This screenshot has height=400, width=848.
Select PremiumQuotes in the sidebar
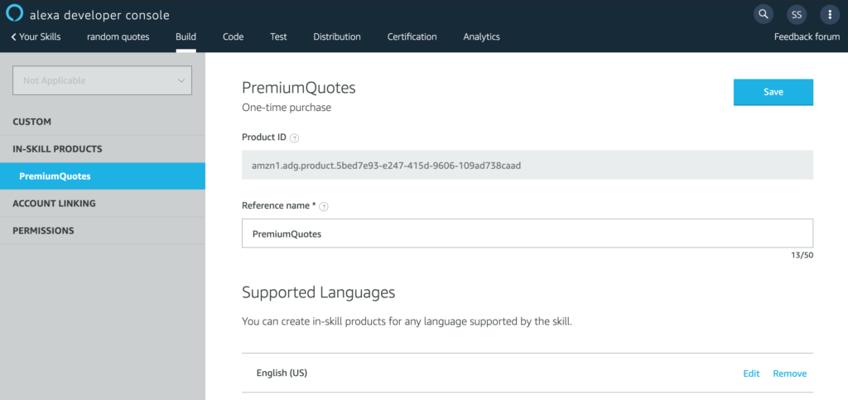[102, 176]
